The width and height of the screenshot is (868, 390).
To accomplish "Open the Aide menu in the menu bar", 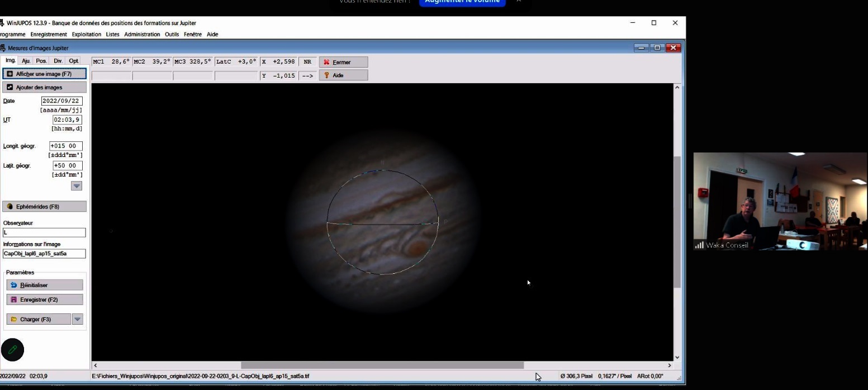I will (x=212, y=34).
